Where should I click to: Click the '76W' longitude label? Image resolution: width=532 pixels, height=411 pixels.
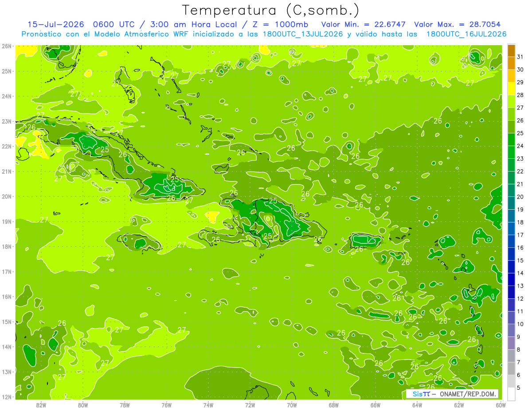pyautogui.click(x=167, y=405)
